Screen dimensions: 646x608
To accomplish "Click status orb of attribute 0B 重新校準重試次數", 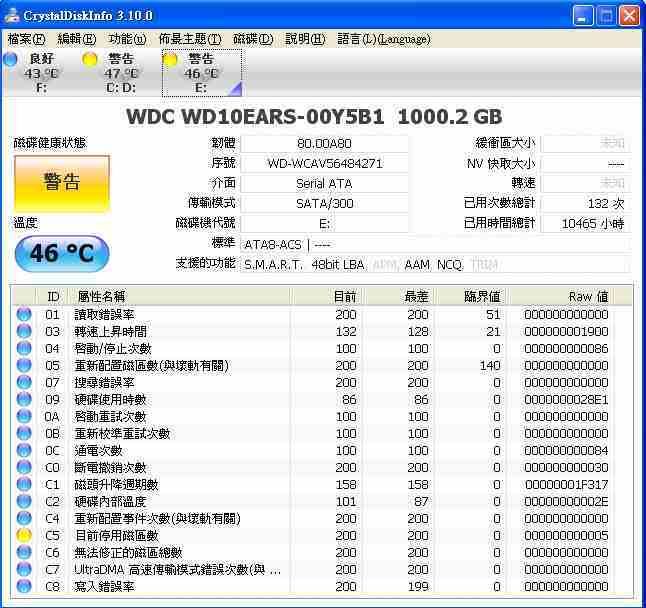I will point(24,433).
